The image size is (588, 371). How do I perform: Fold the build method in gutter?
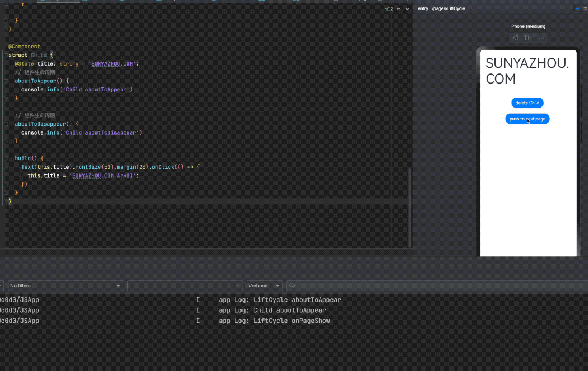click(x=6, y=159)
